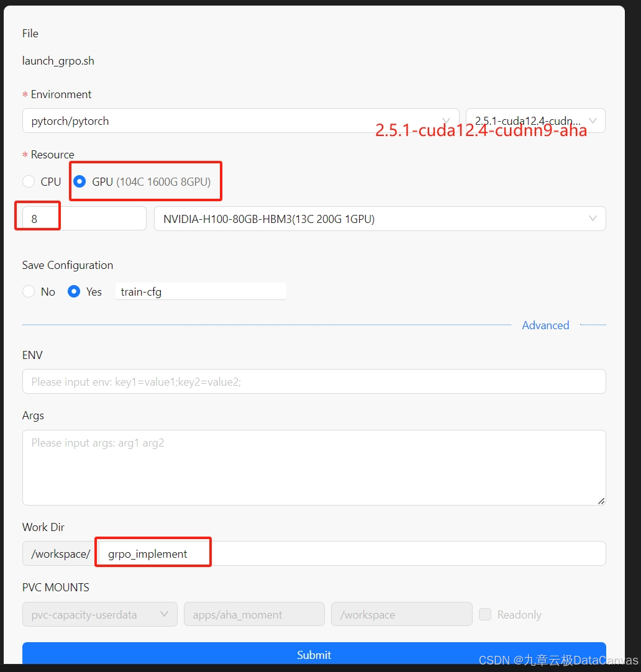Click the train-cfg configuration name field
The width and height of the screenshot is (641, 672).
coord(201,291)
